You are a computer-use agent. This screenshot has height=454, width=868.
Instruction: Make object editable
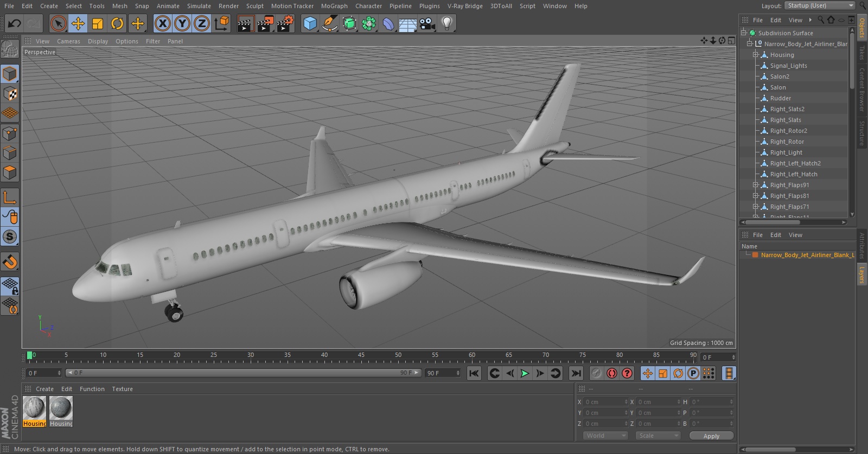10,50
